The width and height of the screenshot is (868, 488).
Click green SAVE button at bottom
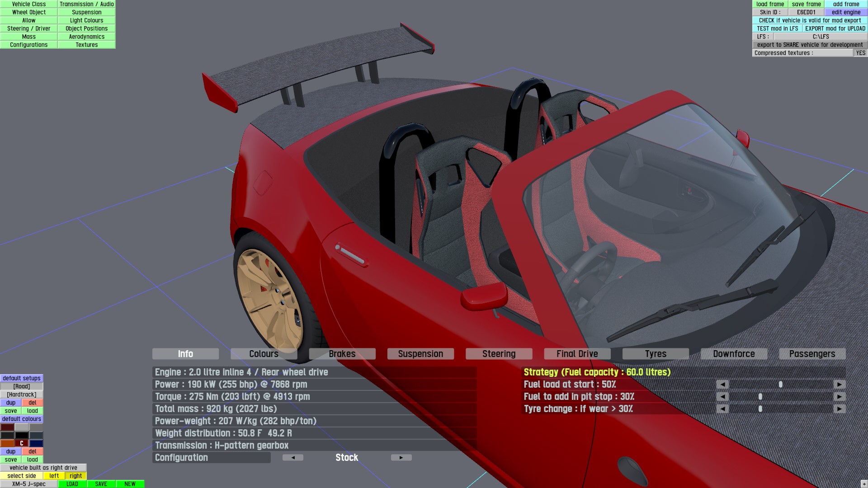click(x=101, y=484)
